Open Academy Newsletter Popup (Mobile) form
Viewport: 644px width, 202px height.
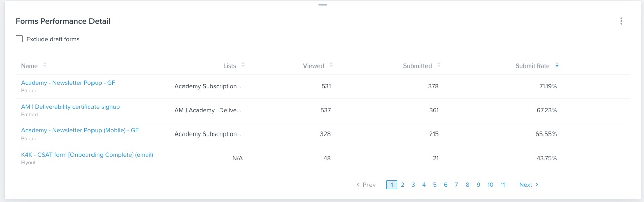[x=79, y=130]
